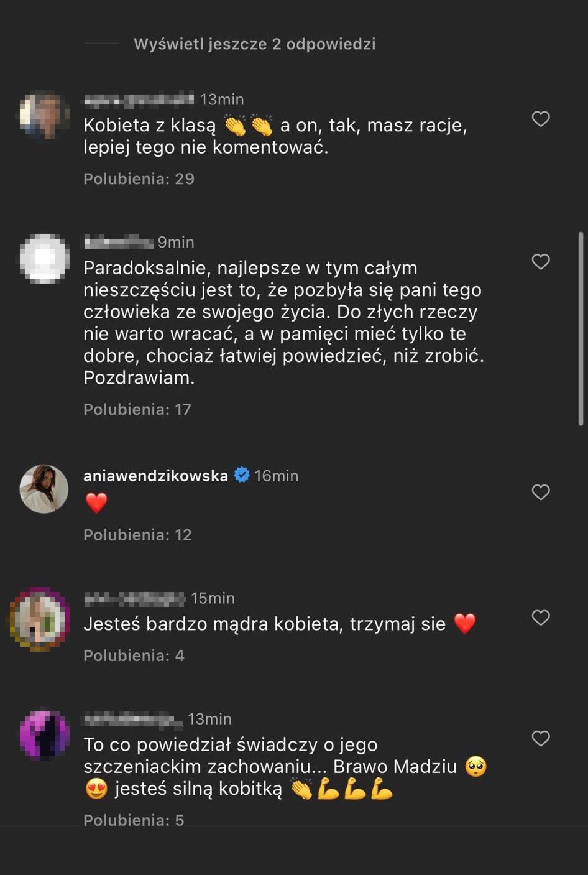Tap heart on "Brawo Madziu" comment
Image resolution: width=588 pixels, height=875 pixels.
(541, 738)
